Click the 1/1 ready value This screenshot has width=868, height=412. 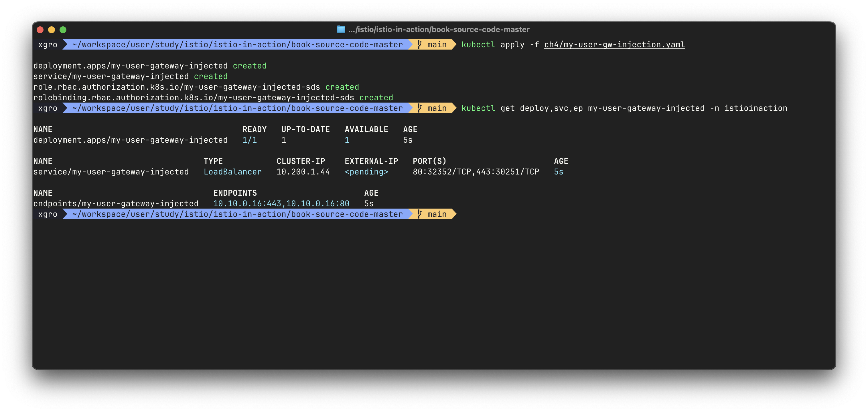[x=250, y=140]
